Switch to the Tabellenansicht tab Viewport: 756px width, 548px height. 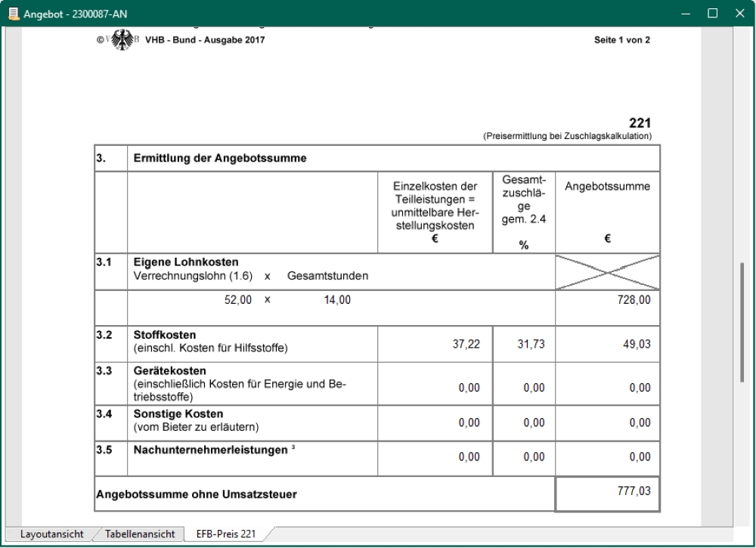[140, 534]
